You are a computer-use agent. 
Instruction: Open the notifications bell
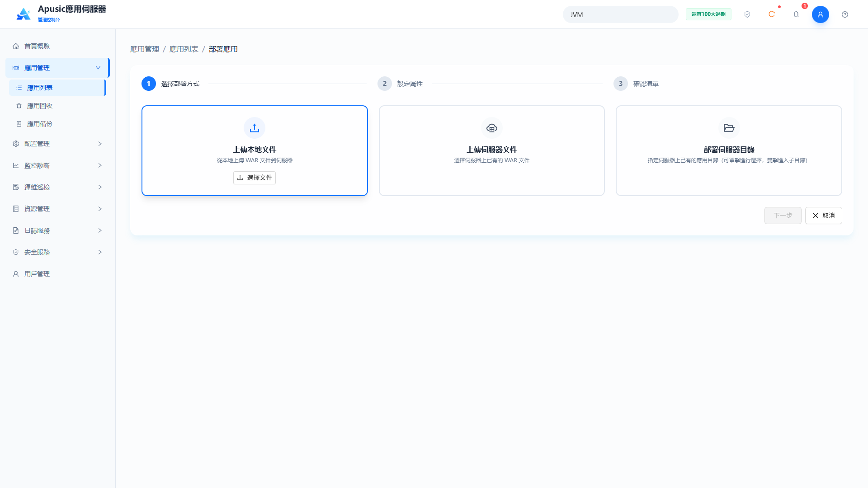[x=796, y=14]
